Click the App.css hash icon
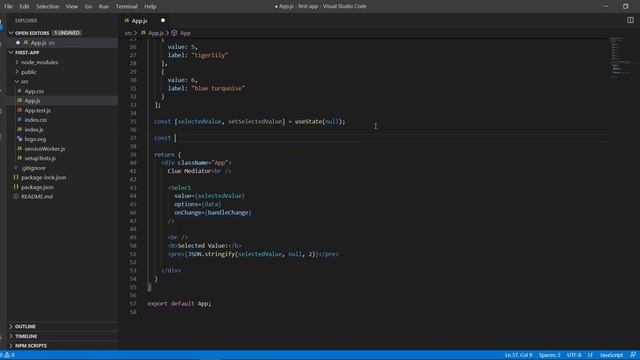 pyautogui.click(x=19, y=91)
